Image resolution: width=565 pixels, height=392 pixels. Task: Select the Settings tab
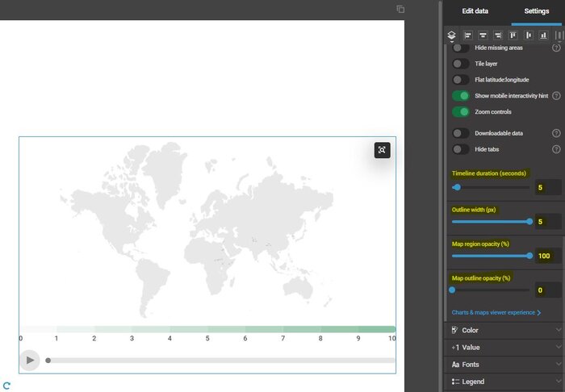pos(537,11)
